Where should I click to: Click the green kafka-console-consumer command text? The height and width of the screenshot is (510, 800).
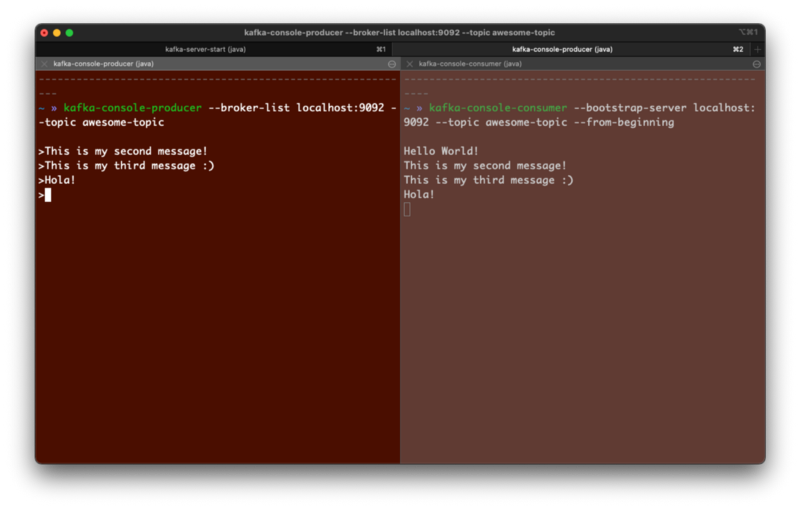(497, 108)
